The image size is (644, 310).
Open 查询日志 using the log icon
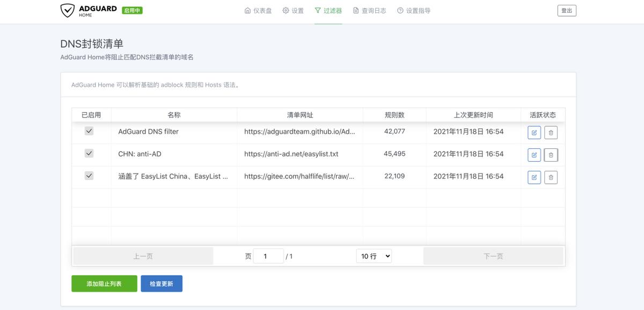[x=355, y=10]
